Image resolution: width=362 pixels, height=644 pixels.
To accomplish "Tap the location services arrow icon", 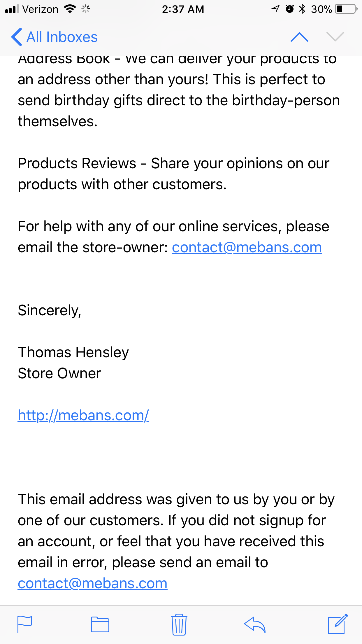I will (x=275, y=9).
